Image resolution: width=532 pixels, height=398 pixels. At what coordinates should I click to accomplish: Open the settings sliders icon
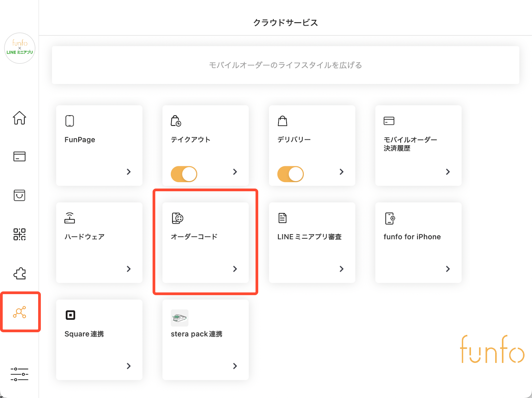(x=19, y=374)
